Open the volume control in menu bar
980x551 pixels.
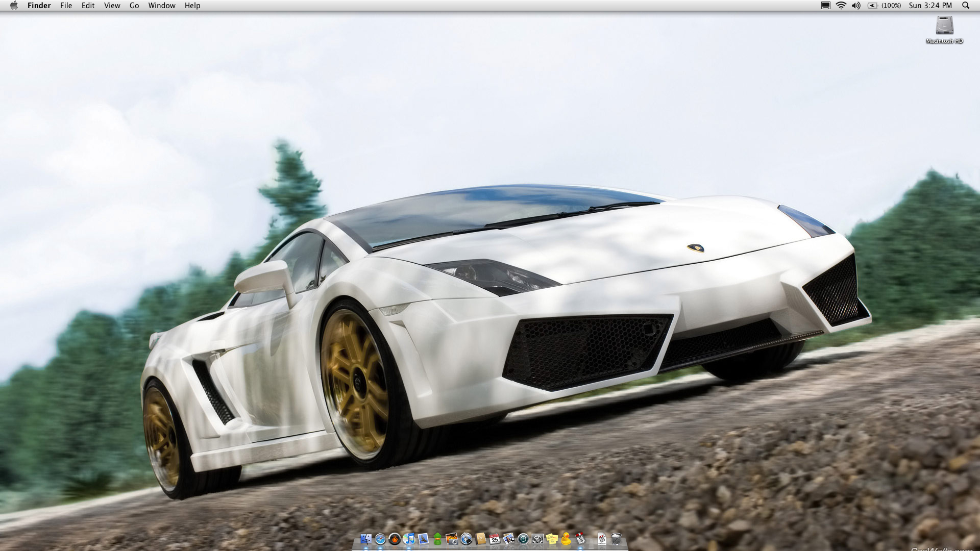coord(856,6)
